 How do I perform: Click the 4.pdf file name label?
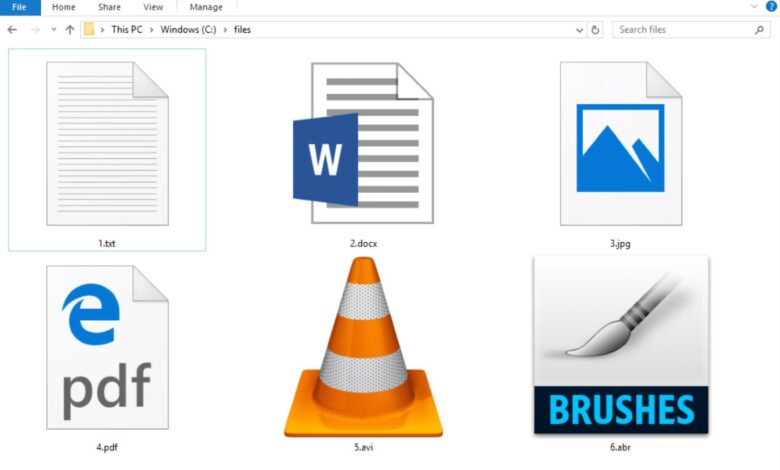pyautogui.click(x=107, y=447)
